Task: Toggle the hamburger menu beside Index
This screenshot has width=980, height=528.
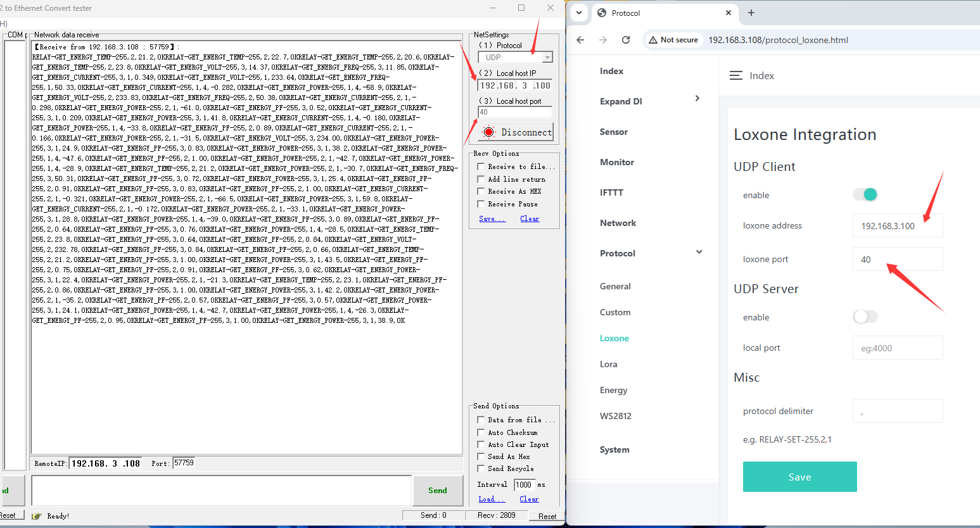Action: click(x=736, y=75)
